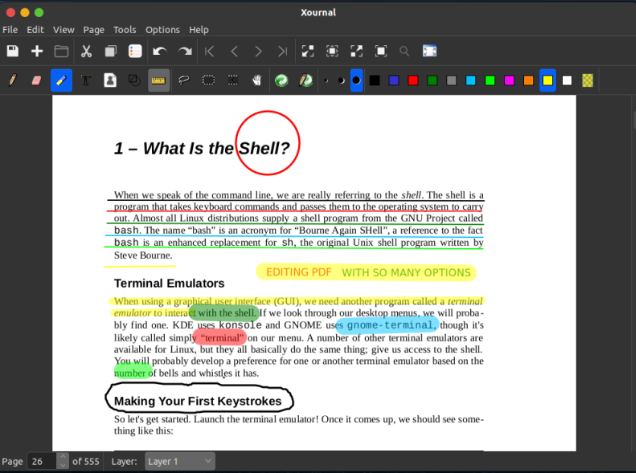636x473 pixels.
Task: Click the scissors Cut icon
Action: 87,51
